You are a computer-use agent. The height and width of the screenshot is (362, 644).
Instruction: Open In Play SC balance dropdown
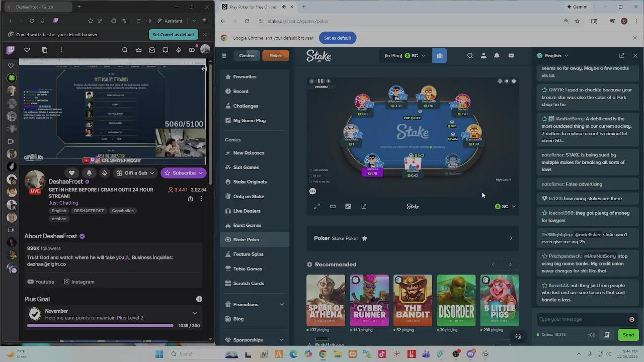click(x=405, y=56)
